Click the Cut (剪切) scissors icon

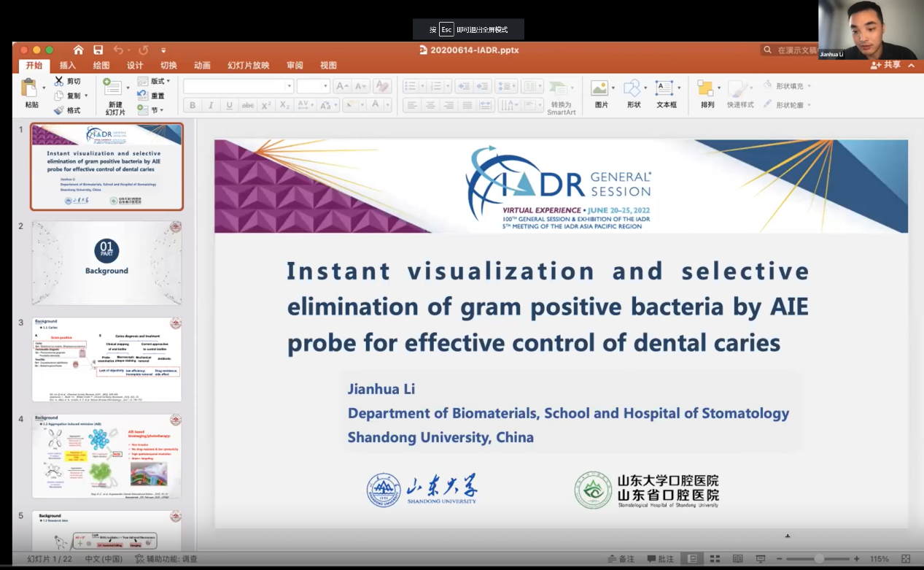click(x=59, y=81)
